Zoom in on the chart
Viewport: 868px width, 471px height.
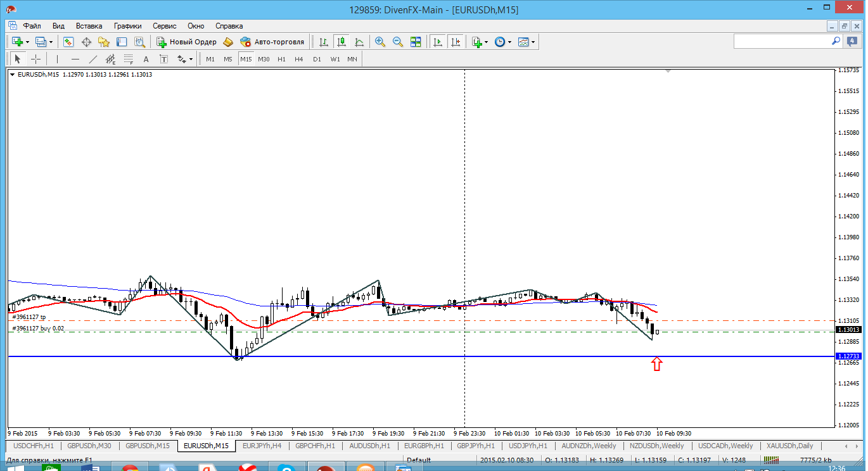pyautogui.click(x=380, y=42)
